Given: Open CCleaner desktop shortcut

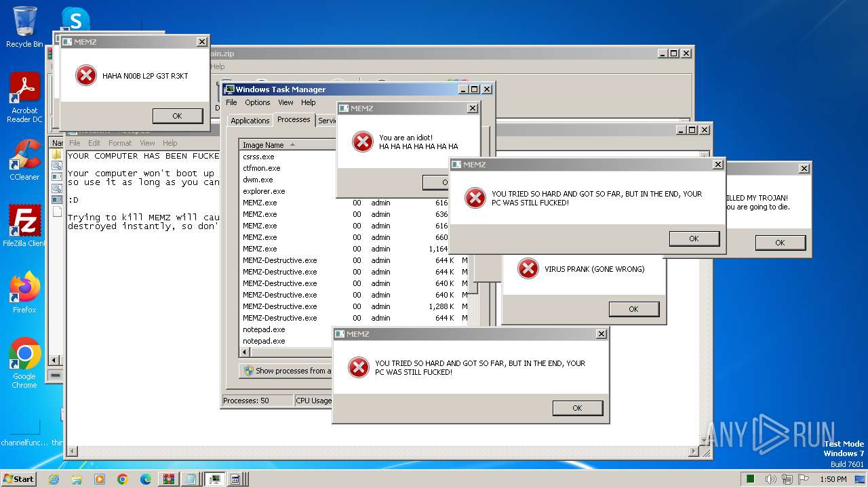Looking at the screenshot, I should tap(24, 161).
